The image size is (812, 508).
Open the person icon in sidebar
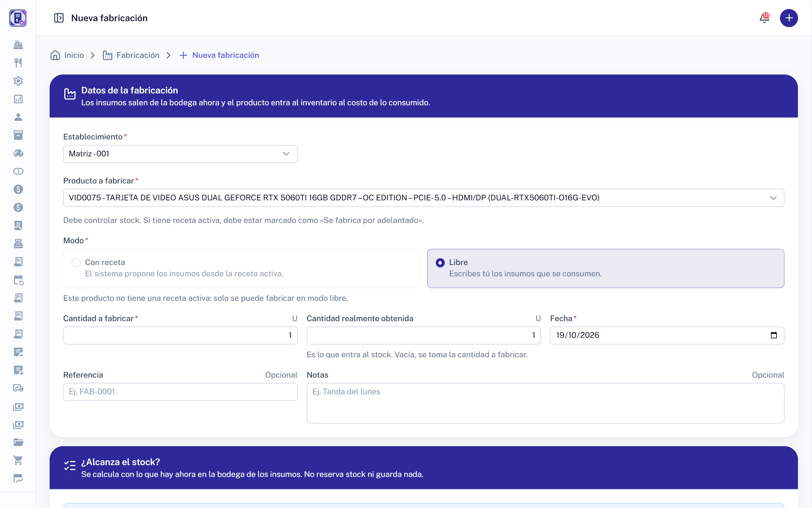[x=18, y=117]
